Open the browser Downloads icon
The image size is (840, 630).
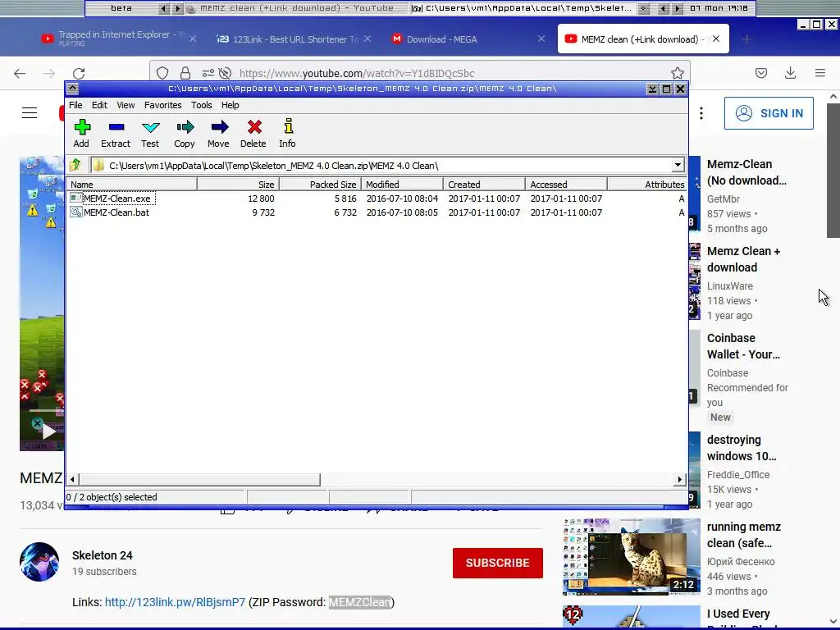[x=790, y=73]
